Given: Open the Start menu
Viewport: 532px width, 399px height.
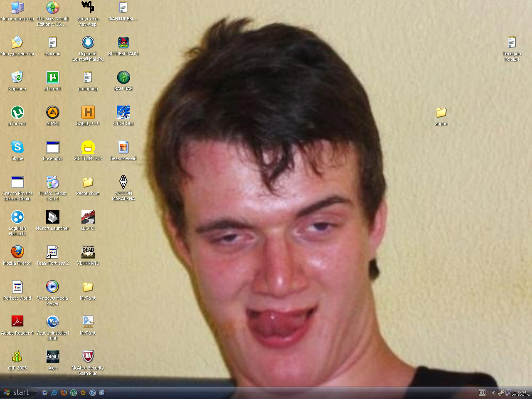Looking at the screenshot, I should pyautogui.click(x=18, y=393).
